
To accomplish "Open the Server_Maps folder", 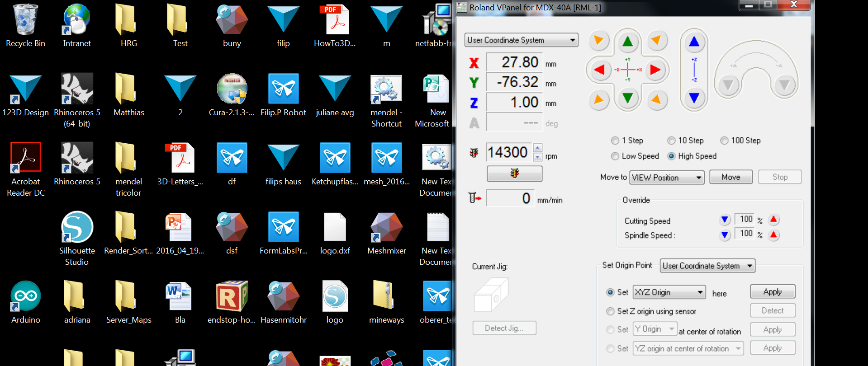I will coord(128,302).
